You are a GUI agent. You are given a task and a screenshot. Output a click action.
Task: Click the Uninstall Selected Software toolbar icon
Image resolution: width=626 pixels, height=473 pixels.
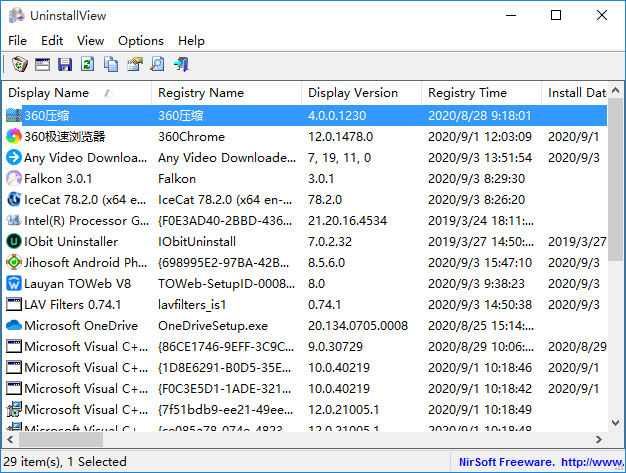coord(19,65)
